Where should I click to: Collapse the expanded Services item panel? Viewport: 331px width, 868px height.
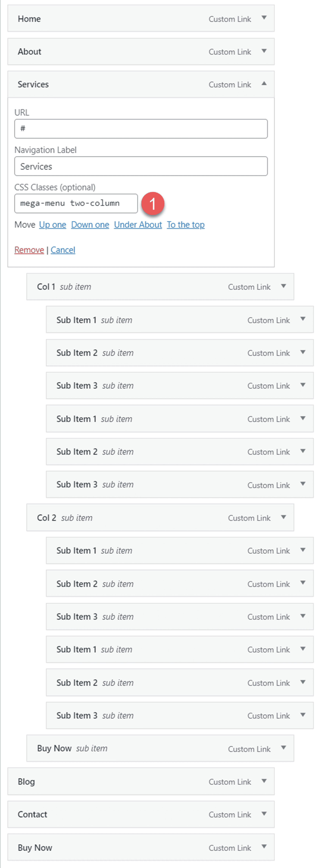click(x=264, y=84)
